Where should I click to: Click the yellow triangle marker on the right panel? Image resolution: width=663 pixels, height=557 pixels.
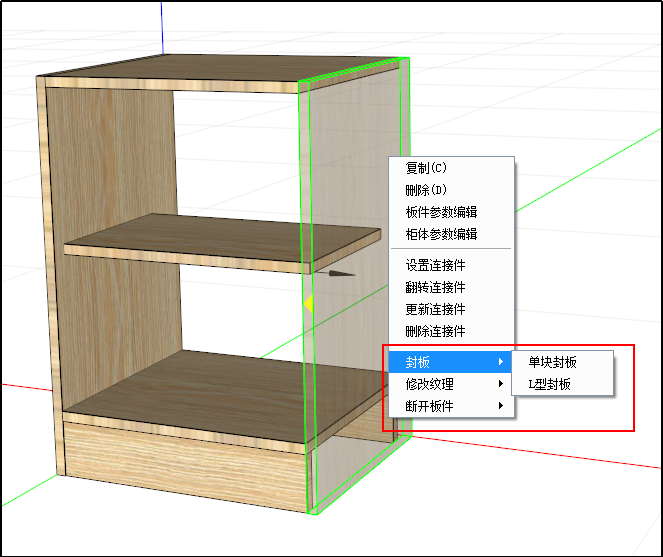pyautogui.click(x=308, y=304)
